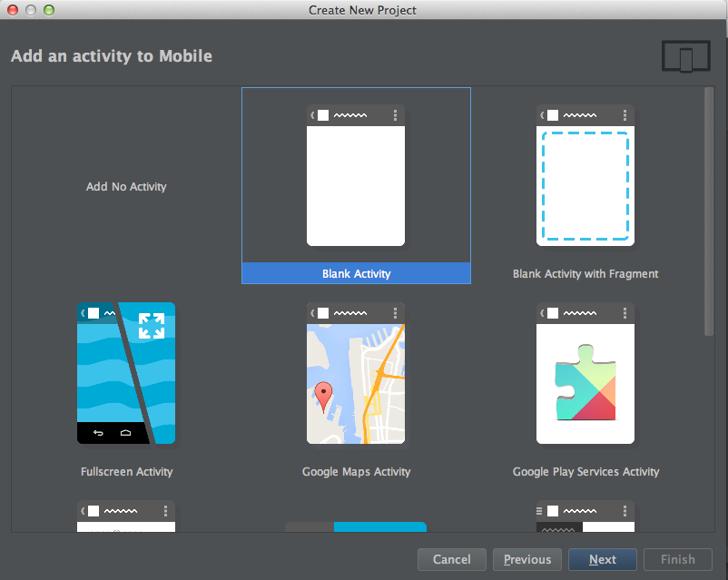Viewport: 728px width, 580px height.
Task: Click the Cancel button
Action: coord(452,559)
